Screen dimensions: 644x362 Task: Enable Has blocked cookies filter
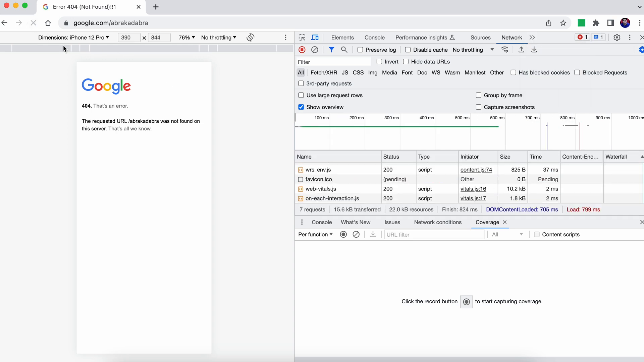513,73
